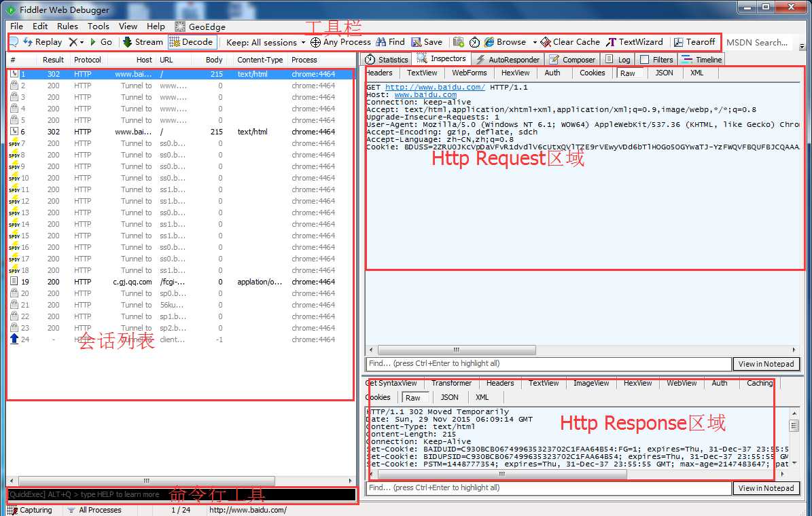Click request View in Notepad button
This screenshot has width=812, height=516.
[766, 364]
